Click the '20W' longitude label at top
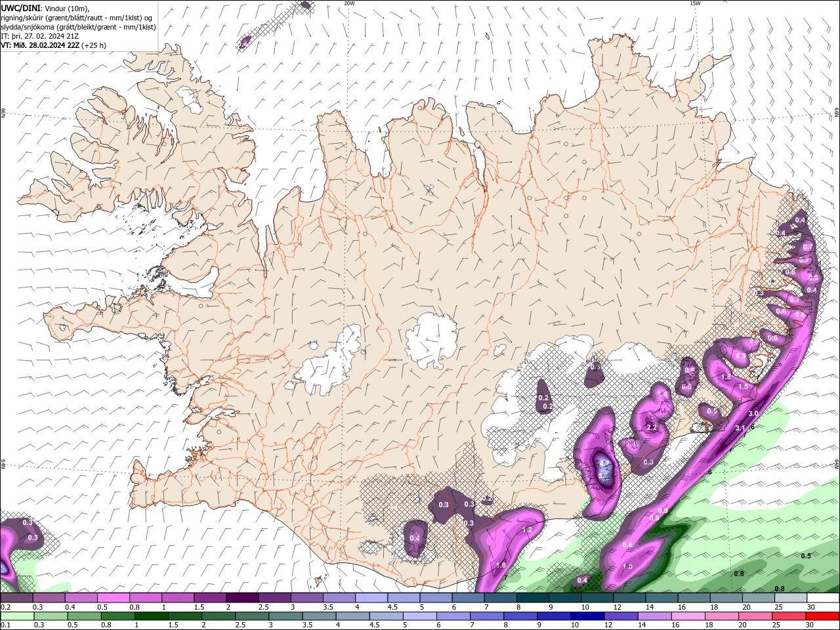 (349, 3)
